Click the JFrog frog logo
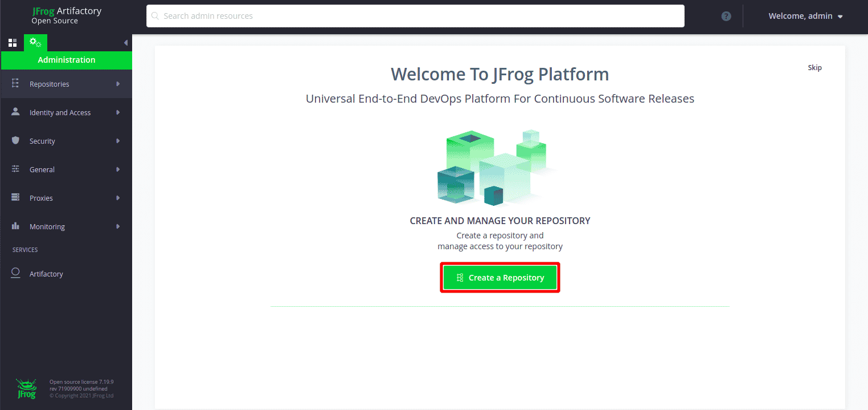Viewport: 868px width, 410px height. click(x=26, y=388)
